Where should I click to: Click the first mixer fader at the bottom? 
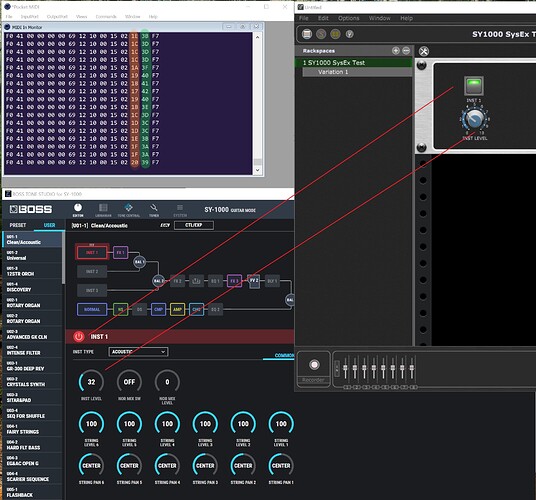click(346, 368)
